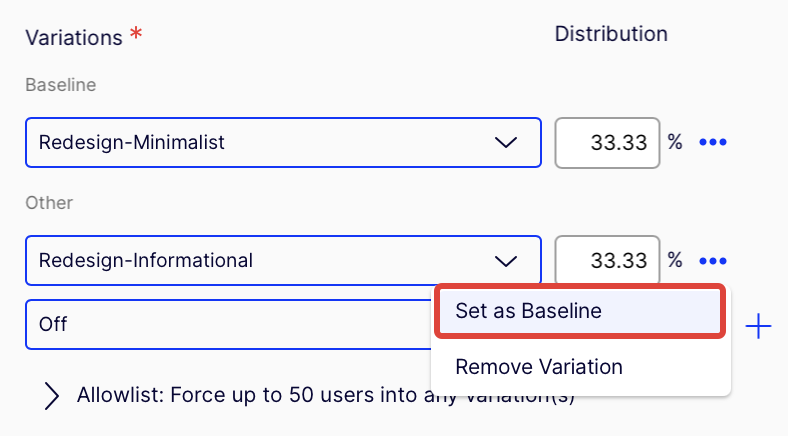788x436 pixels.
Task: Expand the Allowlist section arrow
Action: tap(52, 395)
